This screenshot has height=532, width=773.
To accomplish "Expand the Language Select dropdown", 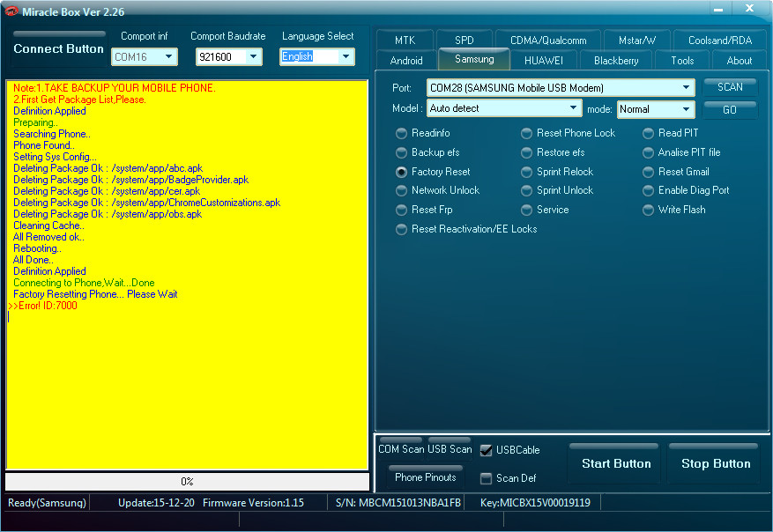I will click(x=345, y=57).
